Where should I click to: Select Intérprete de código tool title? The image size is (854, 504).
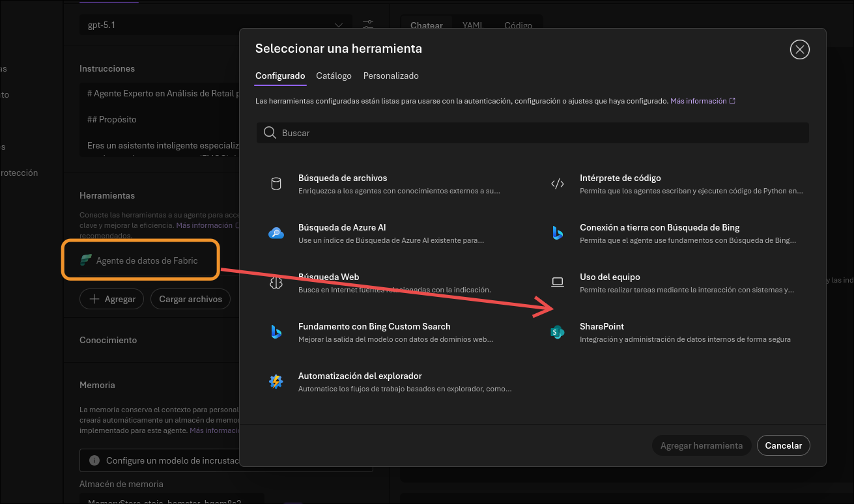620,178
